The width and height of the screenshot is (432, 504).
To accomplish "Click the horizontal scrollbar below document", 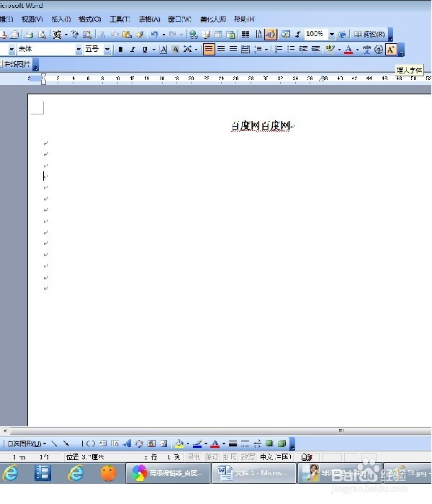I will tap(216, 431).
